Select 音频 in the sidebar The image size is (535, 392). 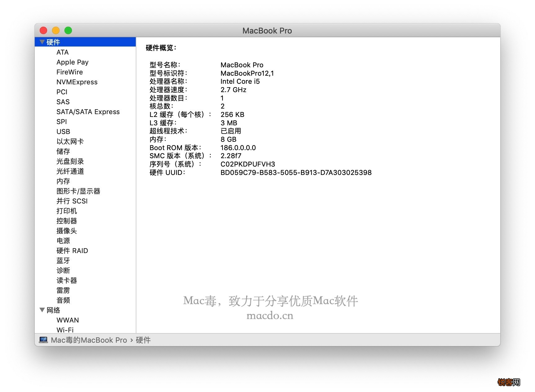[x=63, y=300]
